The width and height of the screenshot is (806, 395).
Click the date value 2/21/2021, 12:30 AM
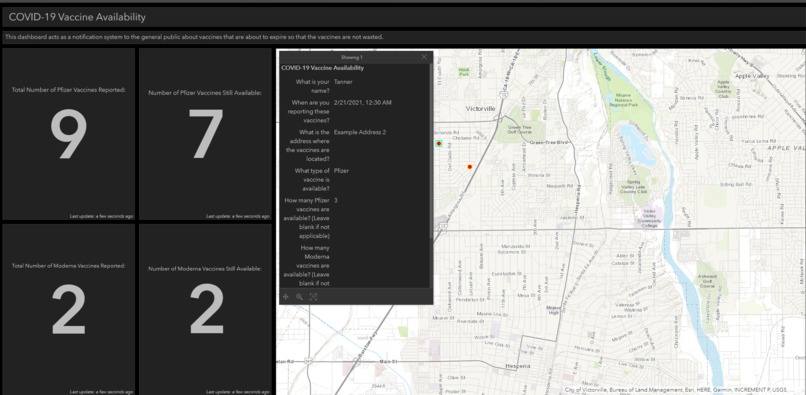pyautogui.click(x=362, y=102)
